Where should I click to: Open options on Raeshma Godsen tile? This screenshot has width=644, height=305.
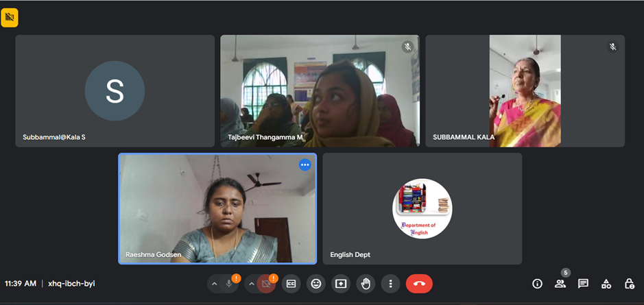click(x=305, y=165)
